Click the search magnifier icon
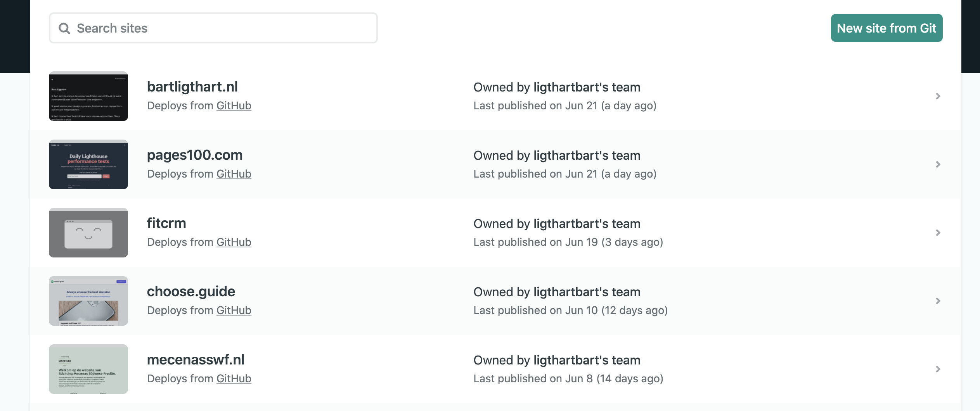 64,28
